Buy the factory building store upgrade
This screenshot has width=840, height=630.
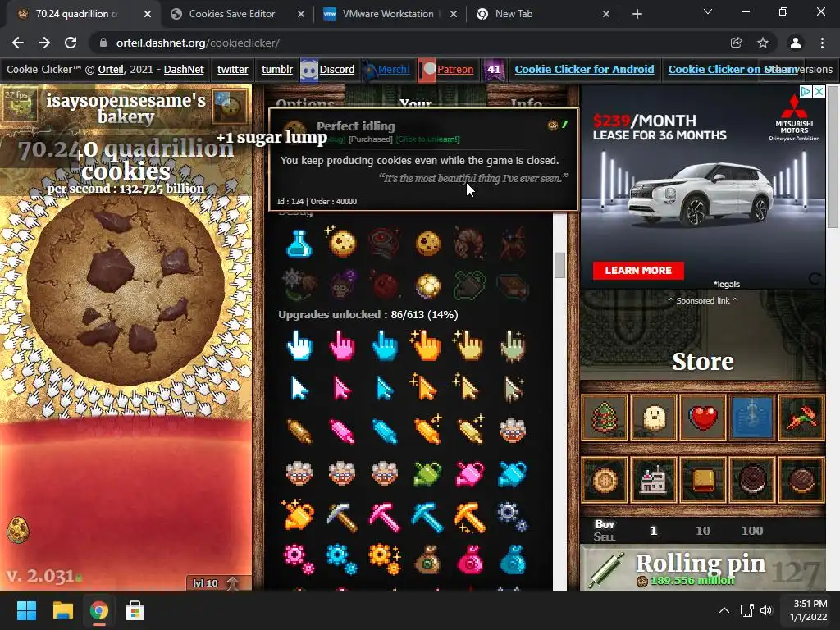point(654,479)
